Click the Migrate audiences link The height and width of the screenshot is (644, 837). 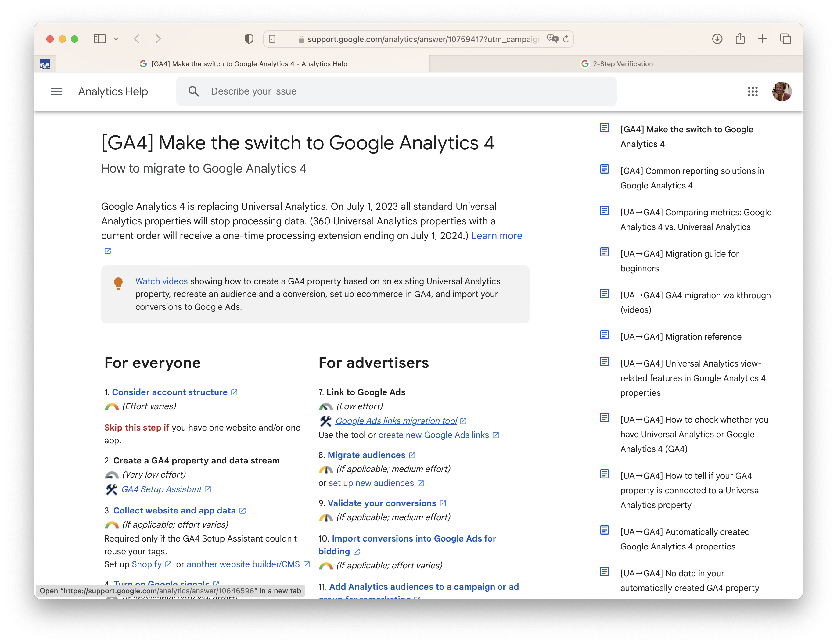(366, 455)
